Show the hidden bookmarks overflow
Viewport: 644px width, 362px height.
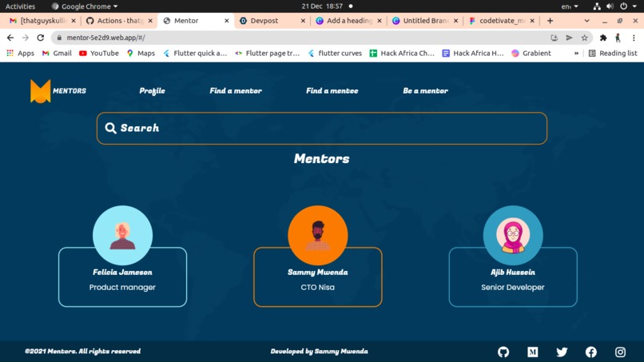[576, 53]
